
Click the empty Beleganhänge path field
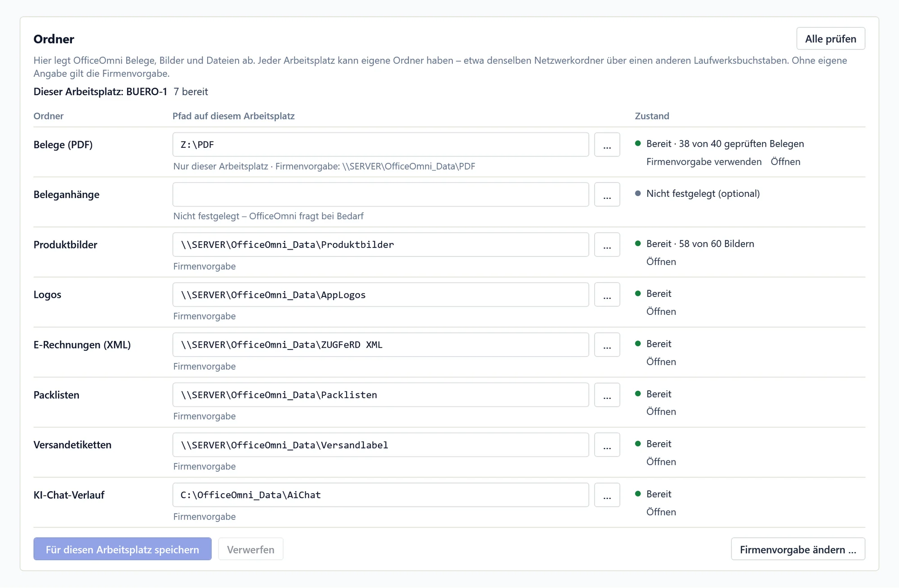(x=380, y=195)
